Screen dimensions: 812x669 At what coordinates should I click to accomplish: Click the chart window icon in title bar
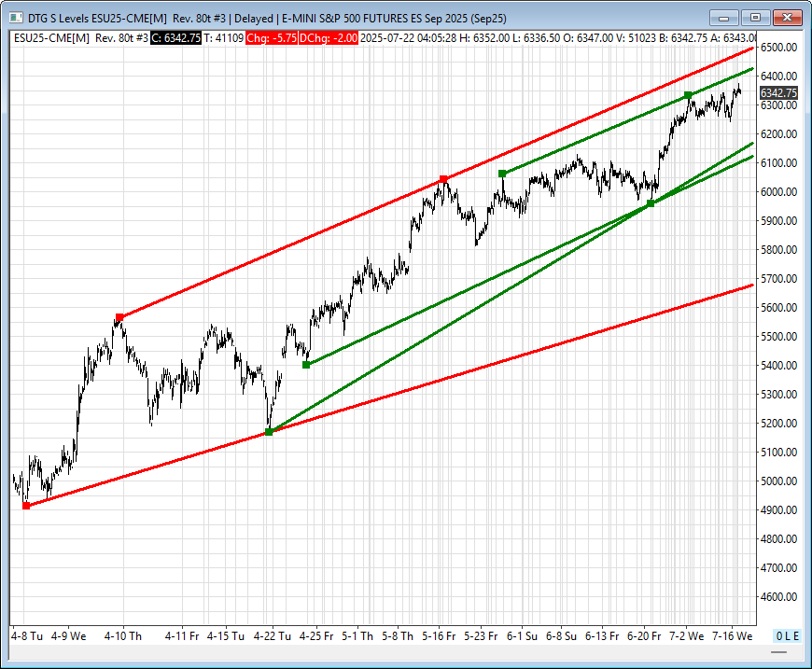coord(16,18)
